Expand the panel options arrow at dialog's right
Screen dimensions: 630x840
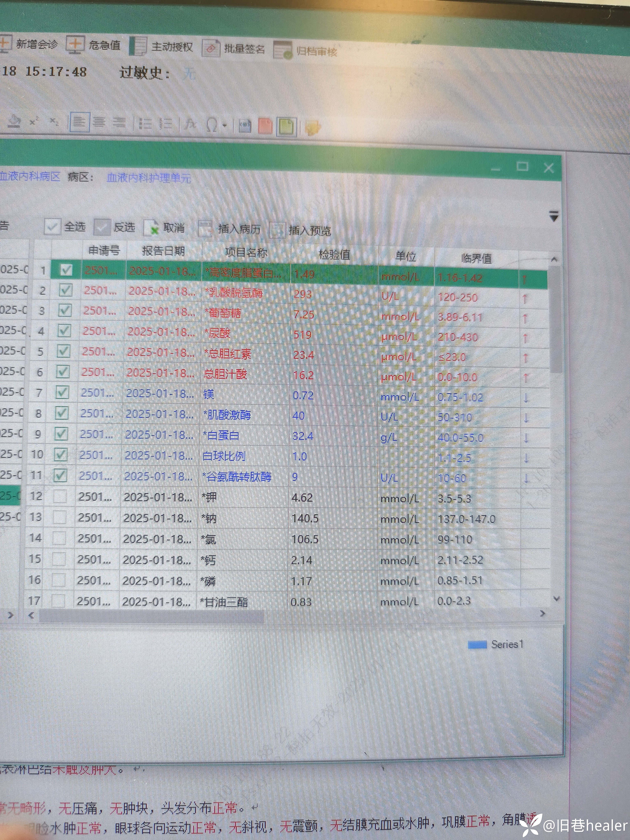tap(554, 216)
